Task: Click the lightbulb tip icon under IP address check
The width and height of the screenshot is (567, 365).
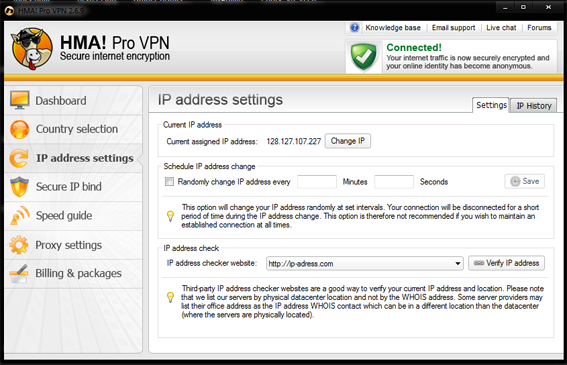Action: [170, 297]
